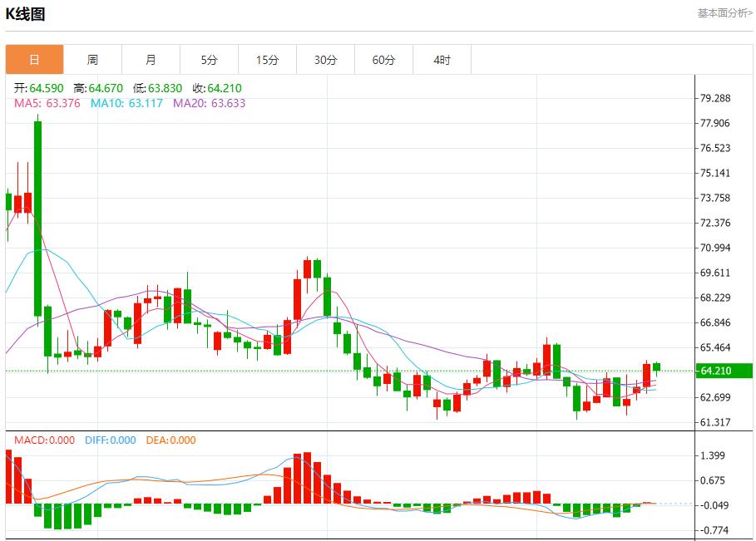
Task: Select the 30分 timeframe
Action: (x=325, y=59)
